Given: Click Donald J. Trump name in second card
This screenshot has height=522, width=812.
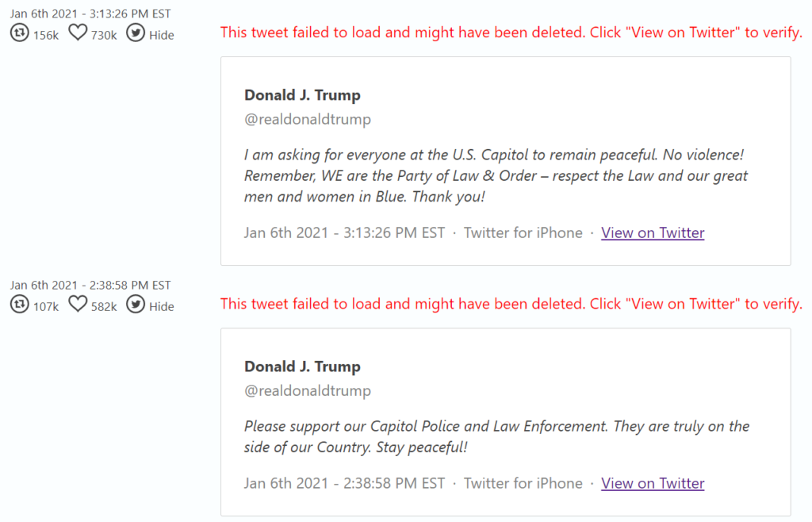Looking at the screenshot, I should click(x=302, y=367).
